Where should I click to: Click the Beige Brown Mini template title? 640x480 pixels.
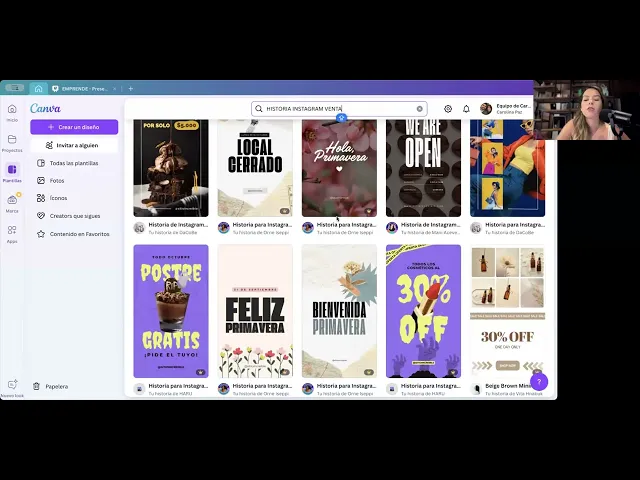pyautogui.click(x=508, y=386)
